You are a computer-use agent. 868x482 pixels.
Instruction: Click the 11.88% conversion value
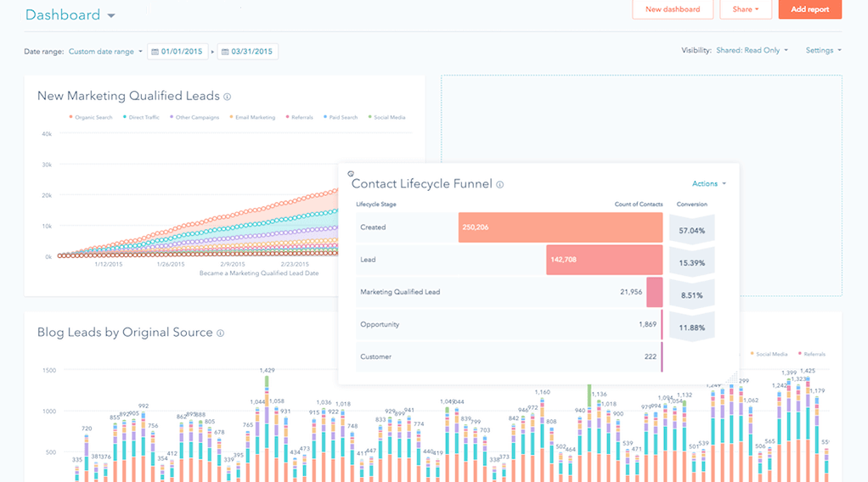[692, 328]
